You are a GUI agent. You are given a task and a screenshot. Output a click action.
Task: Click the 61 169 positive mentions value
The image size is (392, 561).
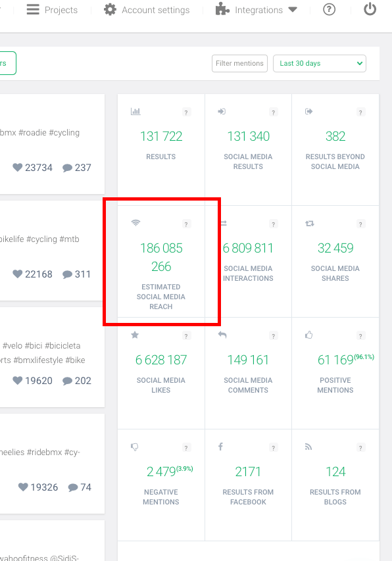[335, 360]
